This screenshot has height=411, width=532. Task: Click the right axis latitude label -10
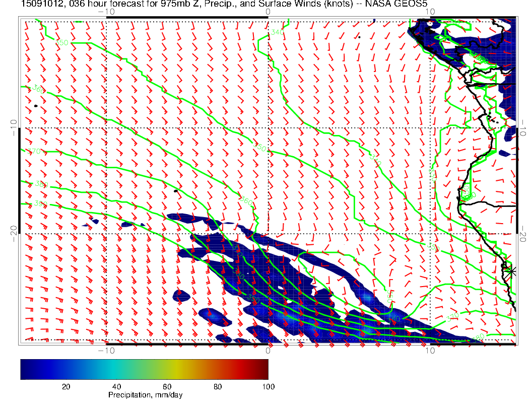[x=522, y=128]
